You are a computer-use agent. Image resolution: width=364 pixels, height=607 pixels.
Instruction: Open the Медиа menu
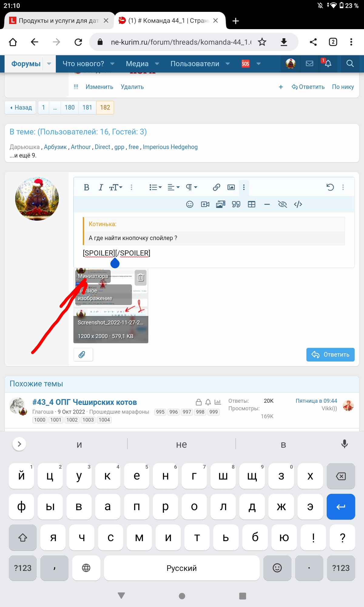point(137,64)
